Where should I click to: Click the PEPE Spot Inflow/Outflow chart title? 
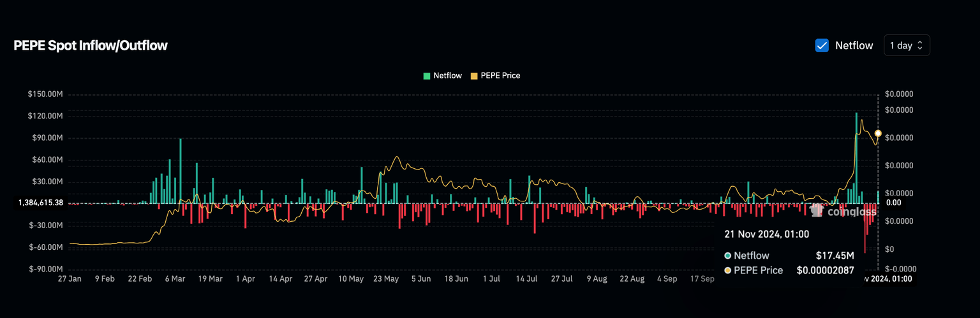[x=91, y=45]
